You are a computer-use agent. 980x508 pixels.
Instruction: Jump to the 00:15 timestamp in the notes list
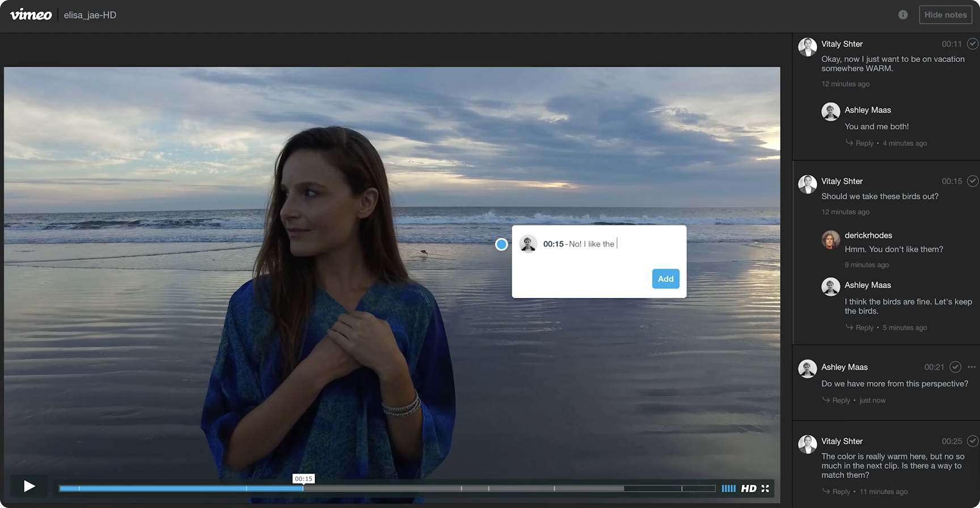click(x=952, y=181)
